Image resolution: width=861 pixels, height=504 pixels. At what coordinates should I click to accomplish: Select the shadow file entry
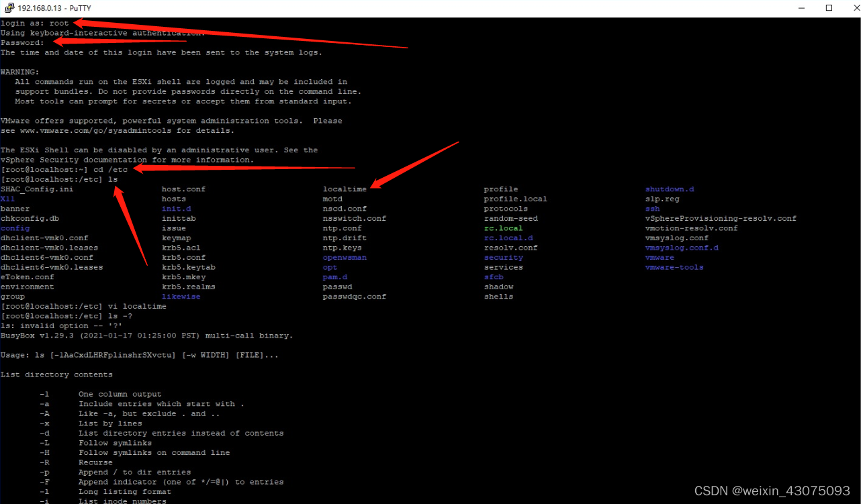pyautogui.click(x=499, y=287)
